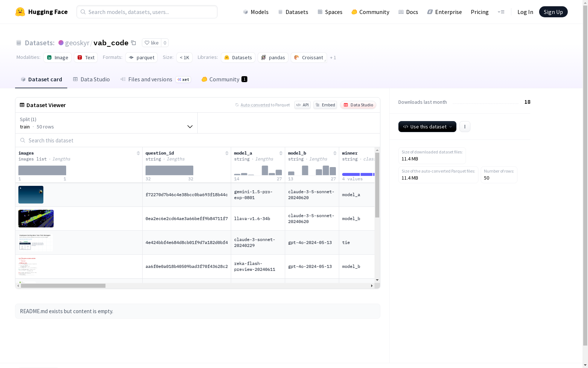The height and width of the screenshot is (368, 588).
Task: Open Models page
Action: coord(256,12)
